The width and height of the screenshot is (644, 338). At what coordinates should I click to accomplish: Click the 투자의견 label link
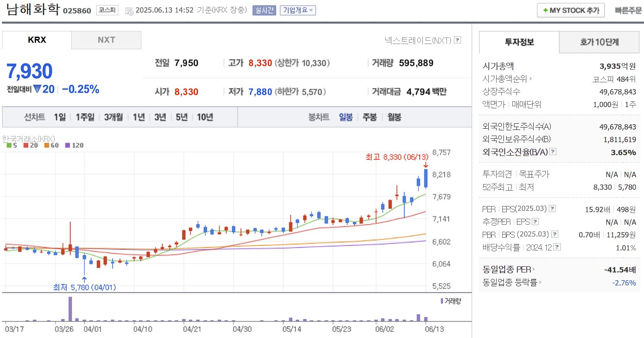click(497, 174)
